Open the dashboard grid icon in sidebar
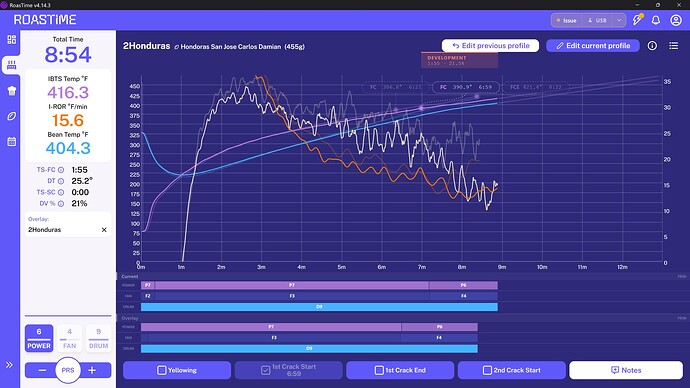The height and width of the screenshot is (388, 690). (11, 40)
